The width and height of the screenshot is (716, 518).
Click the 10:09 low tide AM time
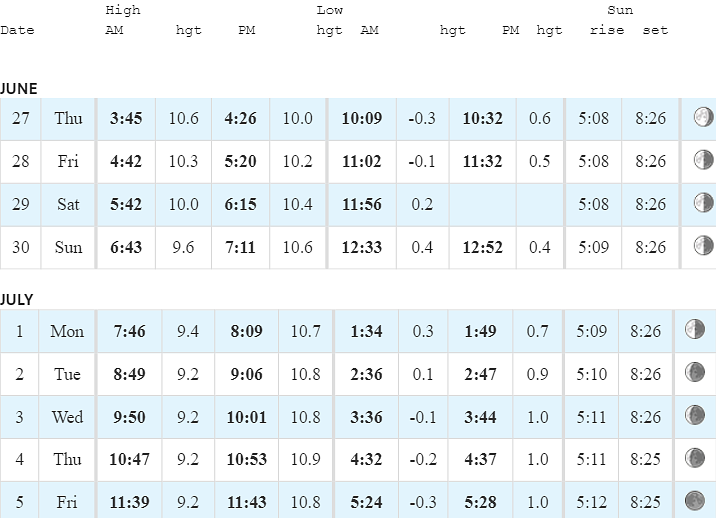362,119
